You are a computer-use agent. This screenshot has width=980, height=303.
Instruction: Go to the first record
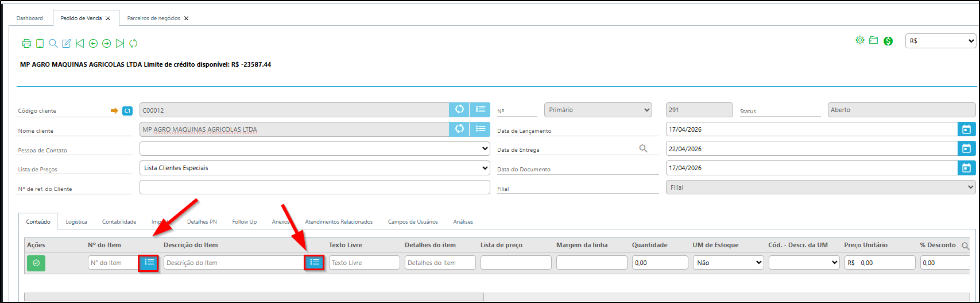click(x=80, y=44)
